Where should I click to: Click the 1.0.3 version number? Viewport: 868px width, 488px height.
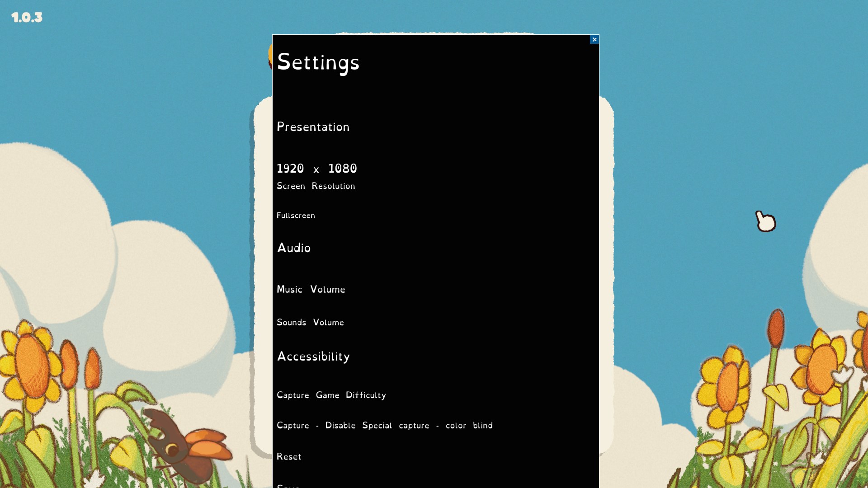(27, 18)
